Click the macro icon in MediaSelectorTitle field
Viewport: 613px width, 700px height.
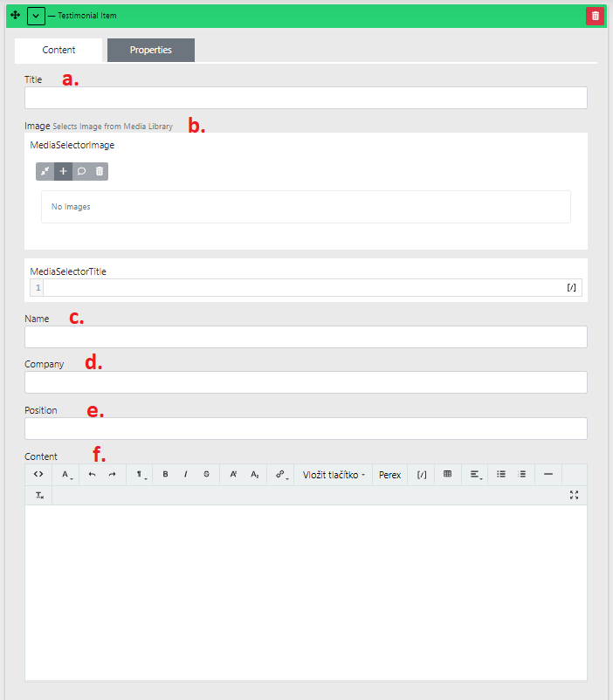[571, 287]
